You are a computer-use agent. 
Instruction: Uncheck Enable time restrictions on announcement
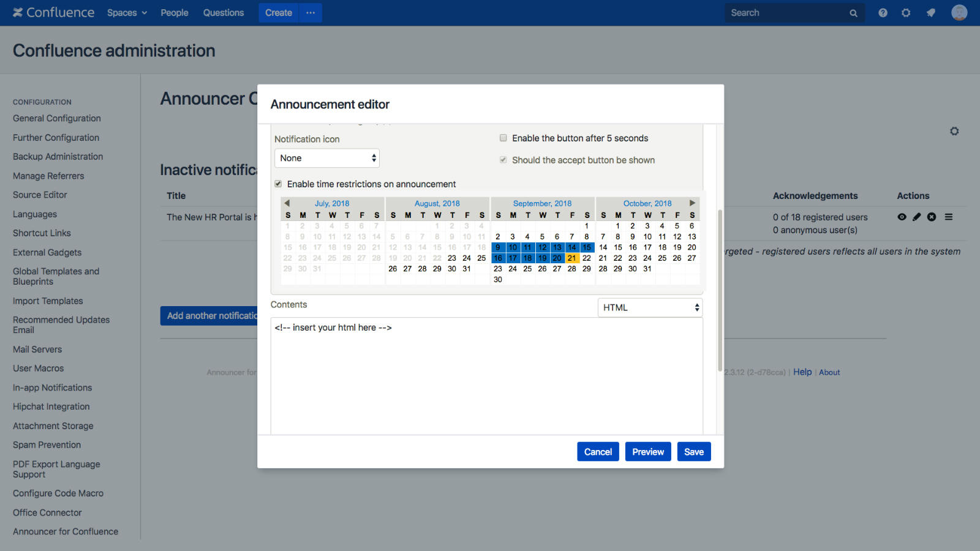[278, 184]
